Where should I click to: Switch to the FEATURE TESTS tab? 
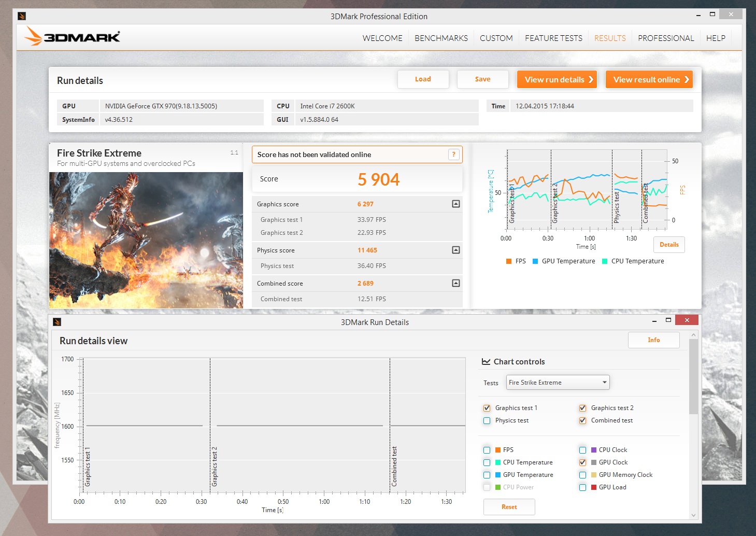(553, 38)
